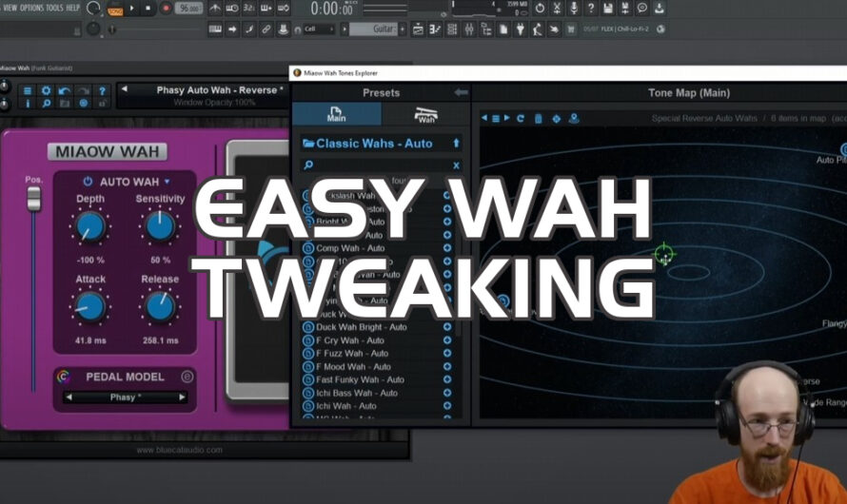Click FL Studio save project disk icon

click(x=608, y=9)
